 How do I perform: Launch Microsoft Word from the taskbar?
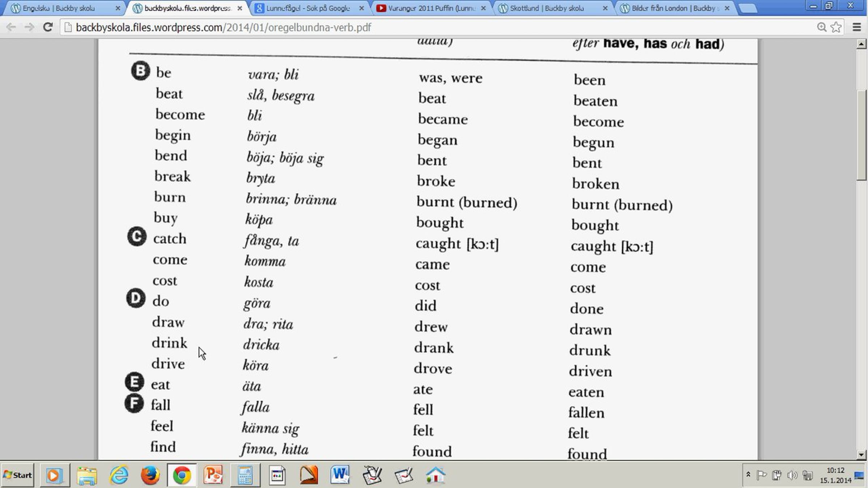point(340,475)
